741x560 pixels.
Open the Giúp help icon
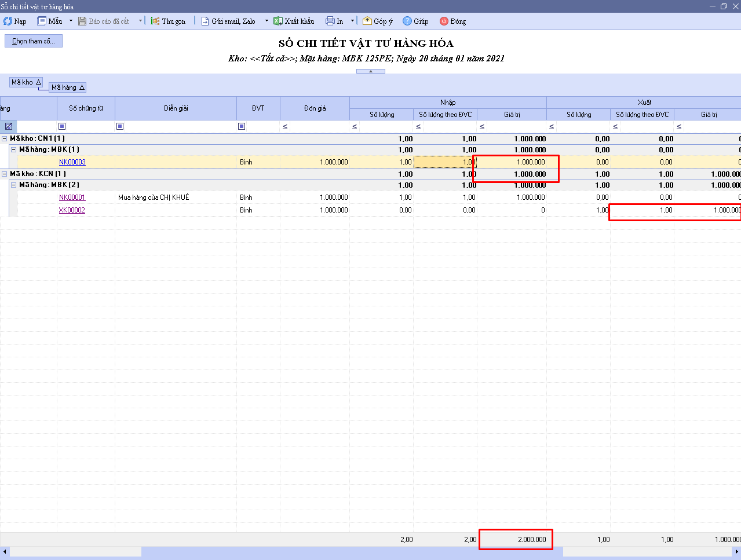click(407, 21)
